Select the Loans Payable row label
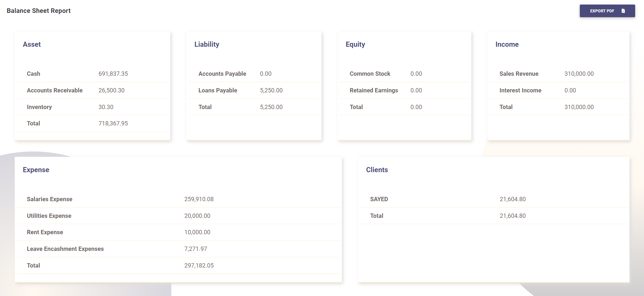Viewport: 644px width, 296px height. click(218, 90)
